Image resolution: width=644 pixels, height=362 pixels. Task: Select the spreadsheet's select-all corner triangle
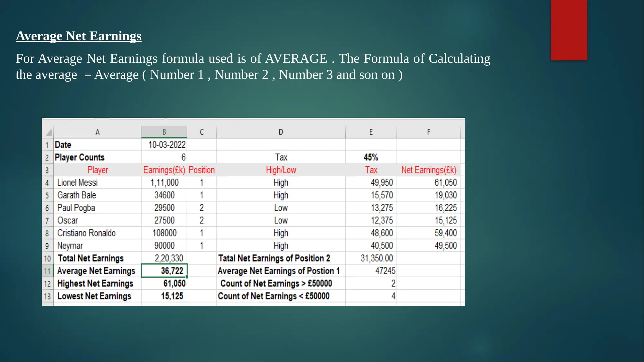pos(49,132)
